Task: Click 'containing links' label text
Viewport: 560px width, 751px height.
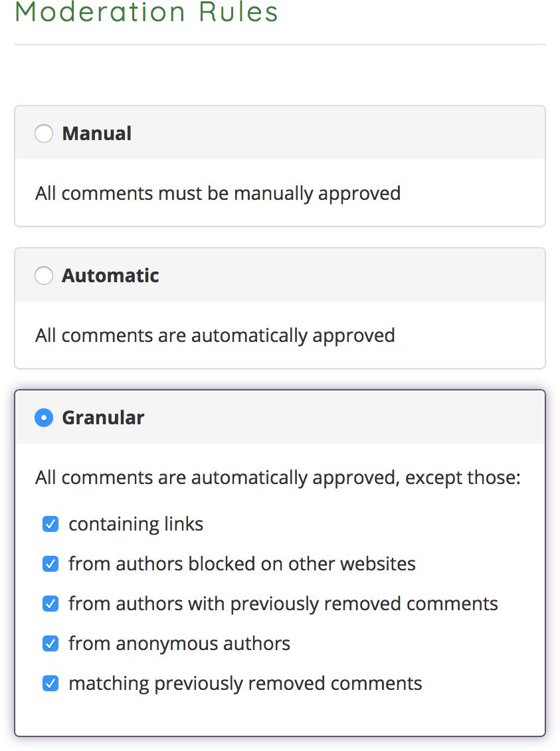Action: click(x=136, y=524)
